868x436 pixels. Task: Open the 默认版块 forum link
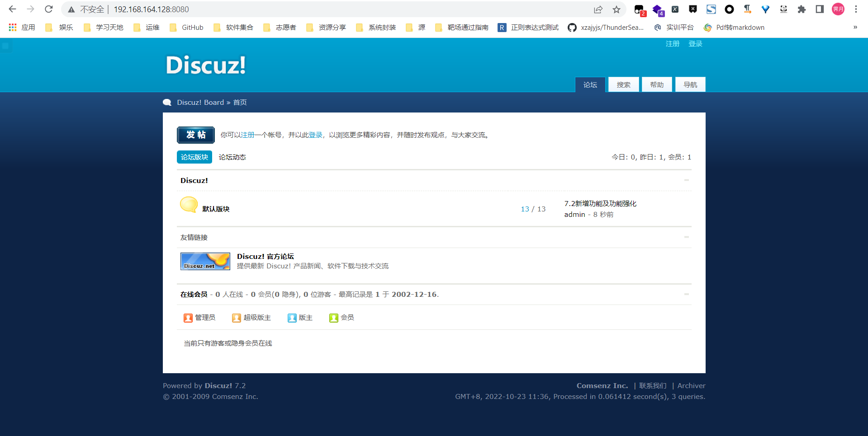click(216, 209)
